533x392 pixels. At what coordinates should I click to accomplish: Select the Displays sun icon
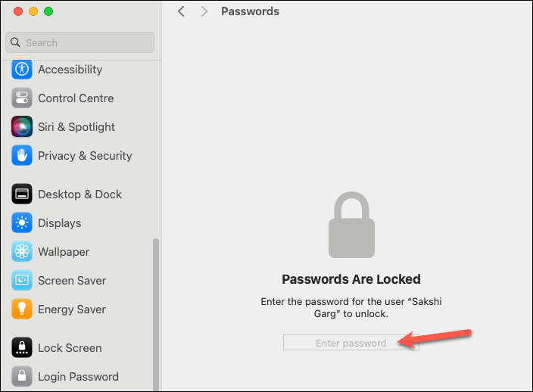[22, 222]
